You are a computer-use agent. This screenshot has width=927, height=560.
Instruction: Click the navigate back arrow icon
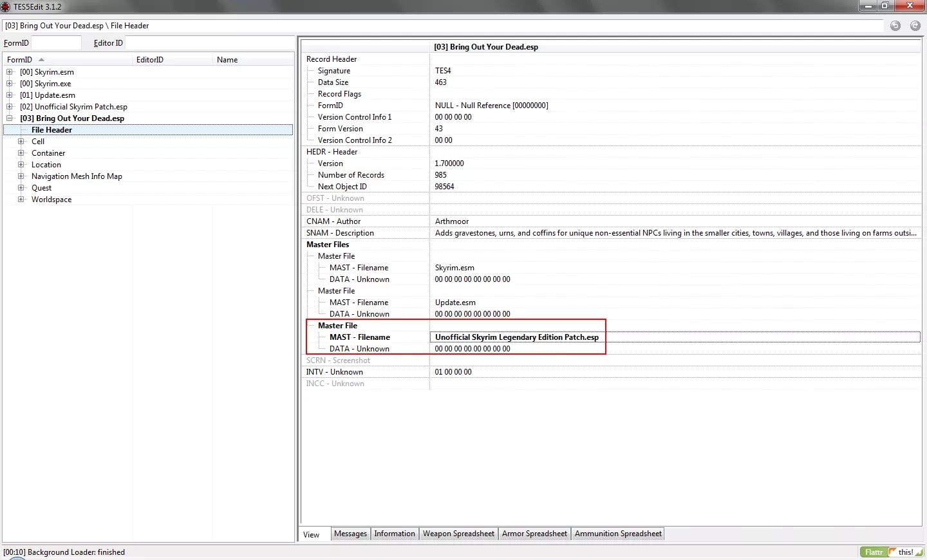[895, 26]
